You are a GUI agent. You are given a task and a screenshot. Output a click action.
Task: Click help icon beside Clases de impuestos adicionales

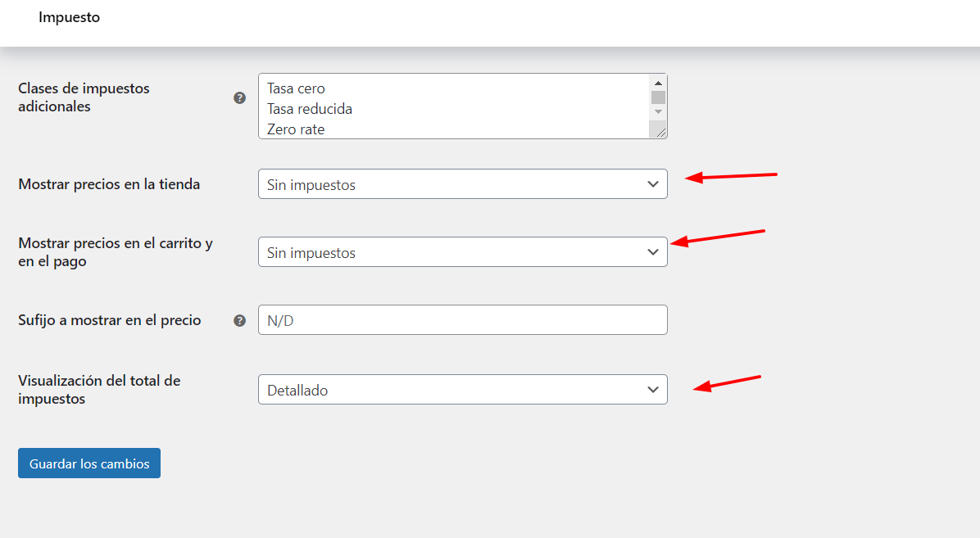(x=239, y=98)
